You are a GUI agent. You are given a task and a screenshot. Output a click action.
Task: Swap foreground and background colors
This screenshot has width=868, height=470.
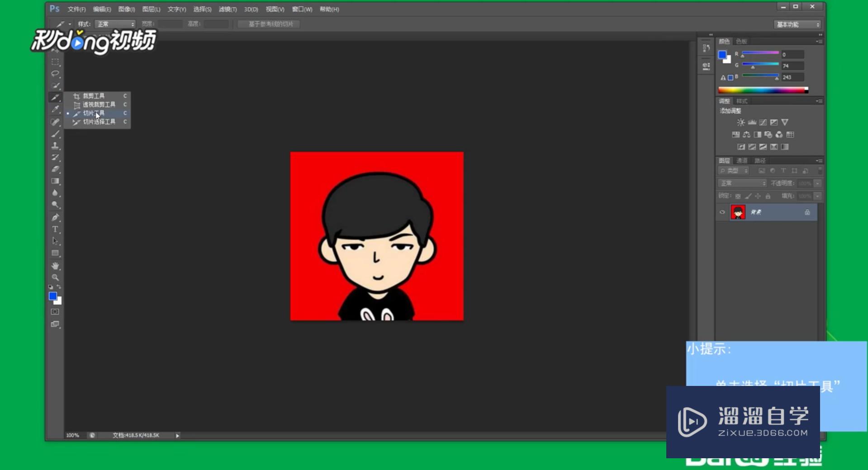(59, 287)
